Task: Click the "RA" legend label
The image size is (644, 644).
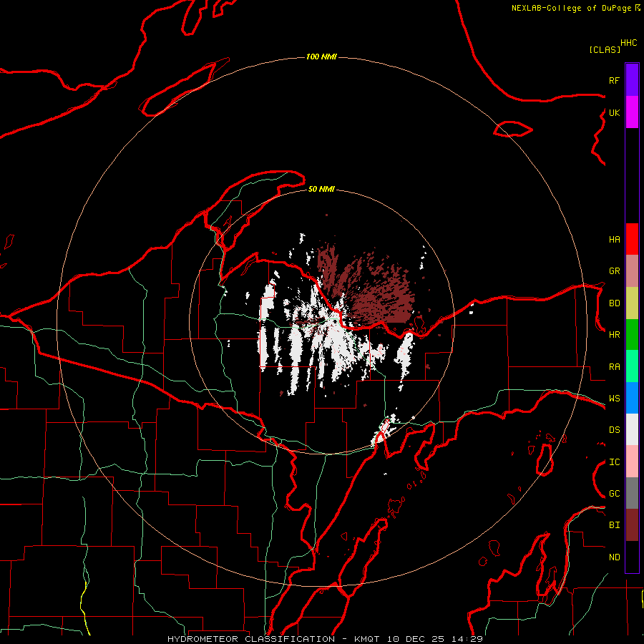Action: pos(614,367)
